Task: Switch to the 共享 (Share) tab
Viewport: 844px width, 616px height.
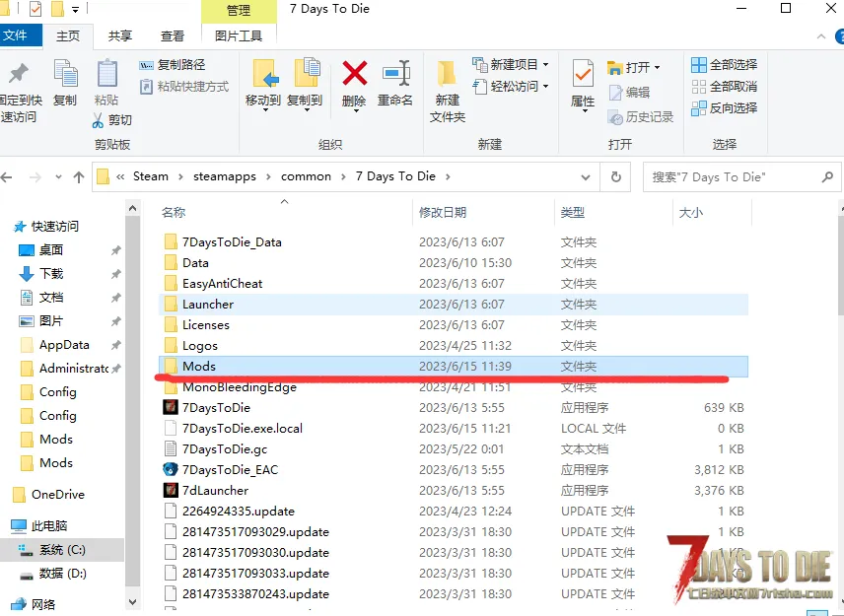Action: 119,36
